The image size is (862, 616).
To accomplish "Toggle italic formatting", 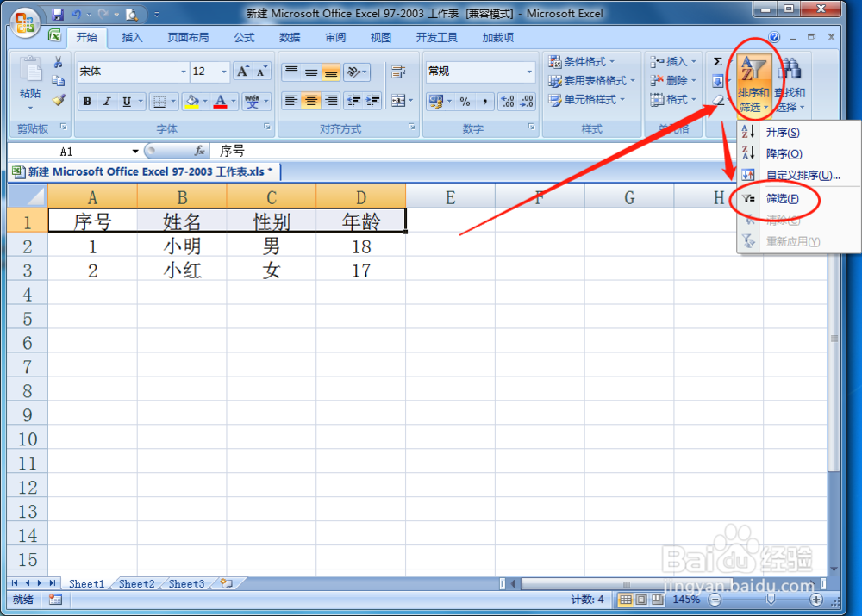I will 107,101.
